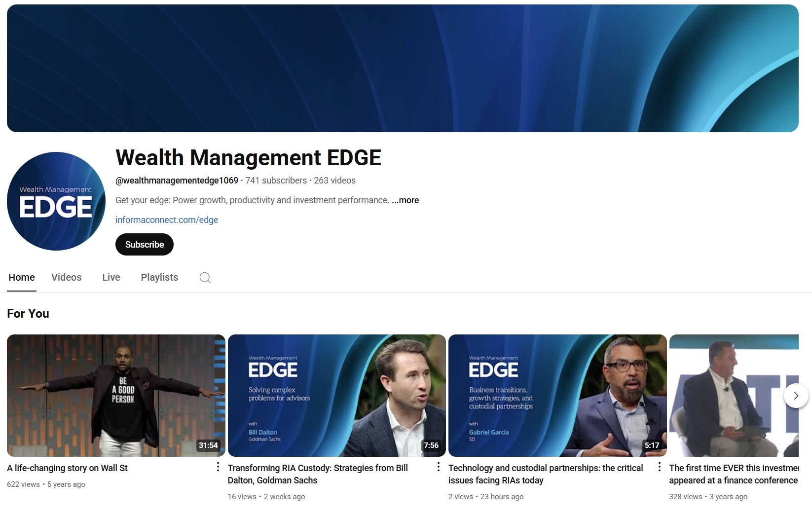812x514 pixels.
Task: Open the Live tab
Action: click(111, 277)
